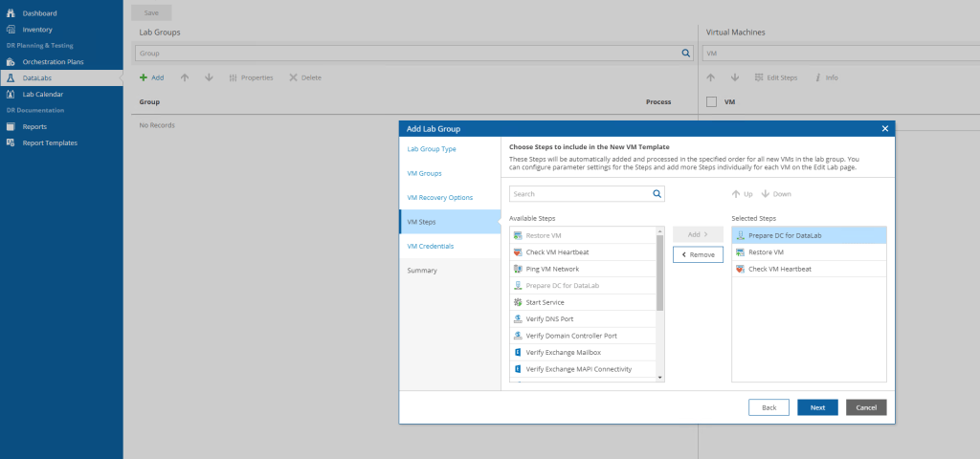This screenshot has height=459, width=980.
Task: Click the Back button
Action: point(768,407)
